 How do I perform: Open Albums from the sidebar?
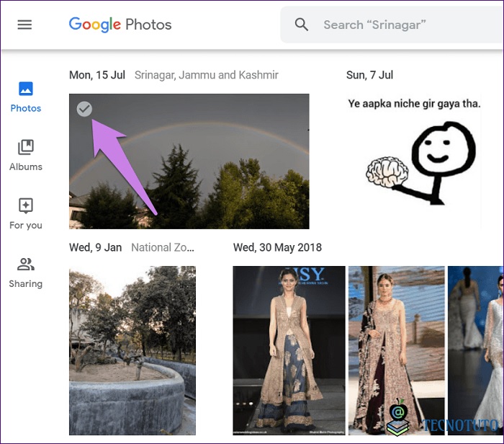click(26, 155)
